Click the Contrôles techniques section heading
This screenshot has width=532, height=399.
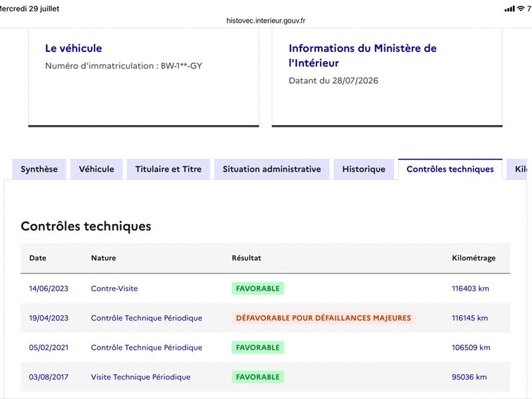click(x=86, y=226)
